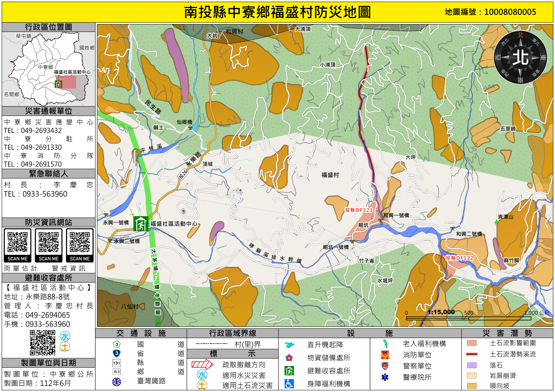Screen dimensions: 555x392
Task: Click the supply storage house legend icon
Action: pos(289,358)
